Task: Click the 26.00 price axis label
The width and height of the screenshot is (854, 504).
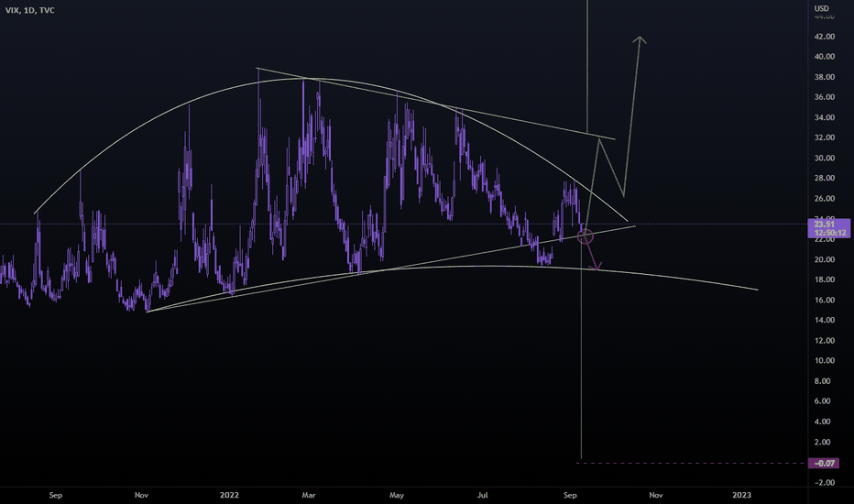Action: click(x=824, y=198)
